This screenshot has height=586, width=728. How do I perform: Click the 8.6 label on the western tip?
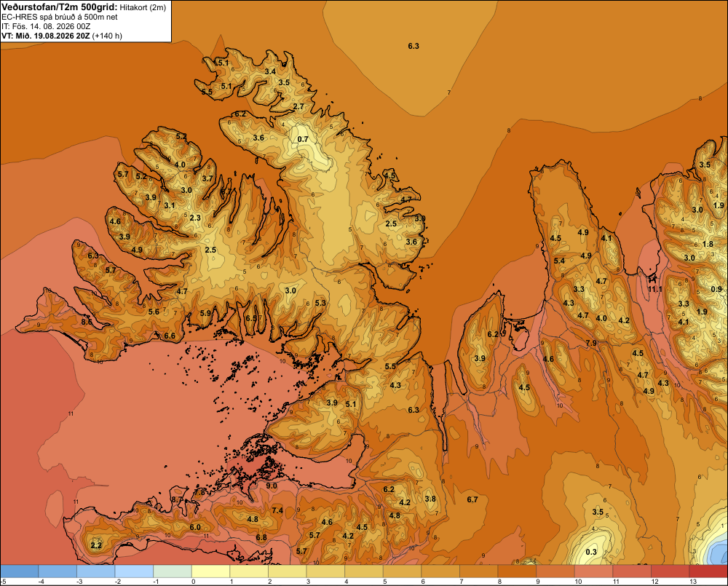(87, 322)
